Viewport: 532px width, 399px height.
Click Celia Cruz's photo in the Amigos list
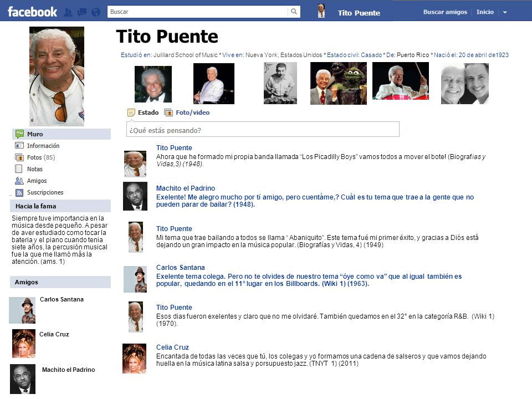click(x=24, y=344)
